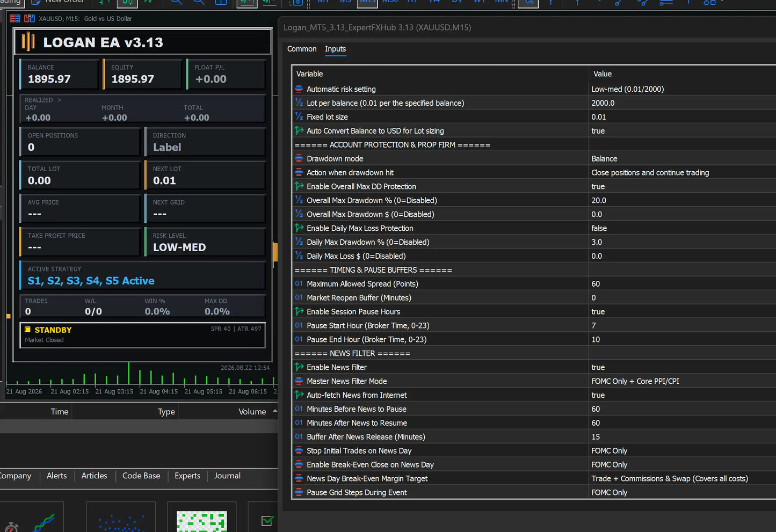Screen dimensions: 776x532
Task: Open the Low-med (0.01/2000) risk setting dropdown
Action: click(627, 89)
